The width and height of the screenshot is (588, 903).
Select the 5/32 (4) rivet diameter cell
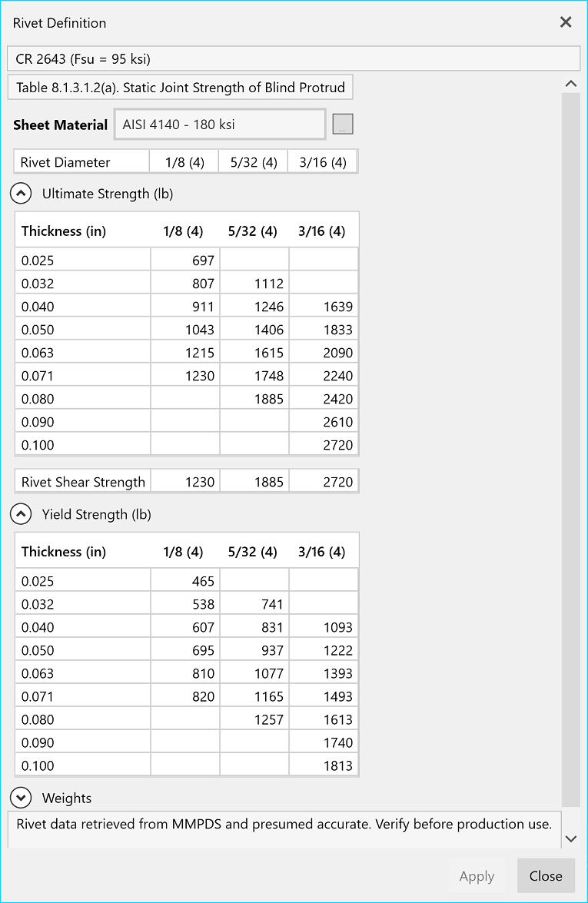coord(254,162)
